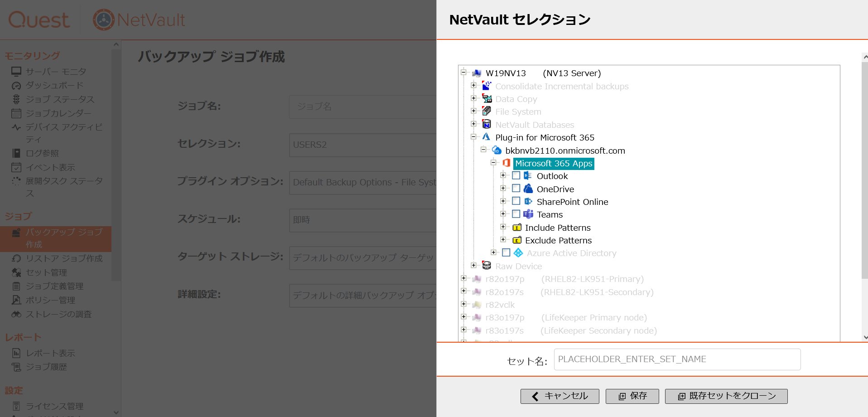Click the r82vclk client icon
This screenshot has height=417, width=868.
pyautogui.click(x=477, y=305)
